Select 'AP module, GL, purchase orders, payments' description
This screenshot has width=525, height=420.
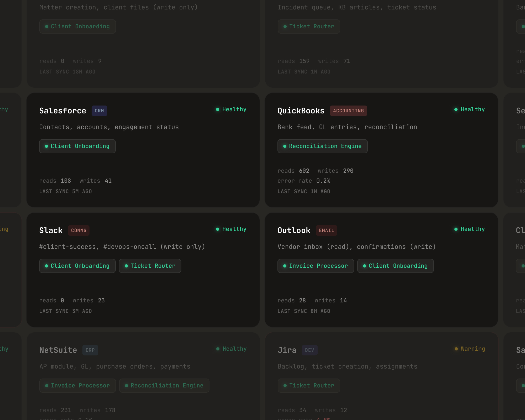tap(115, 366)
